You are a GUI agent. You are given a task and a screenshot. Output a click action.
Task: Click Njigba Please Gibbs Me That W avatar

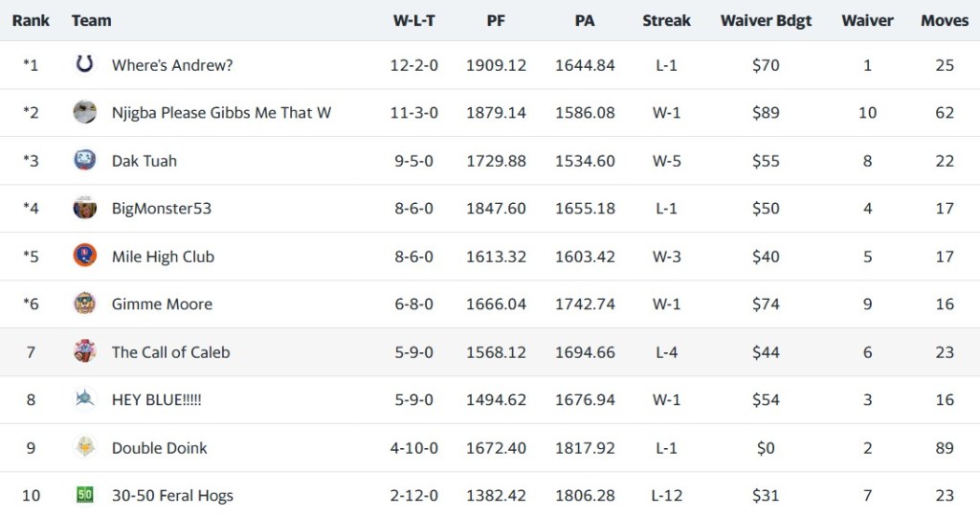click(x=84, y=113)
